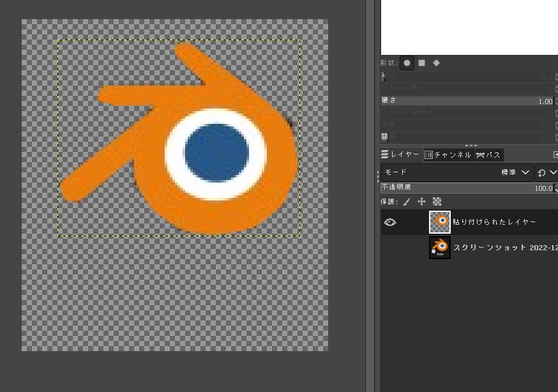Select the スクリーンショット 2022-12 layer name
This screenshot has width=558, height=392.
[506, 248]
